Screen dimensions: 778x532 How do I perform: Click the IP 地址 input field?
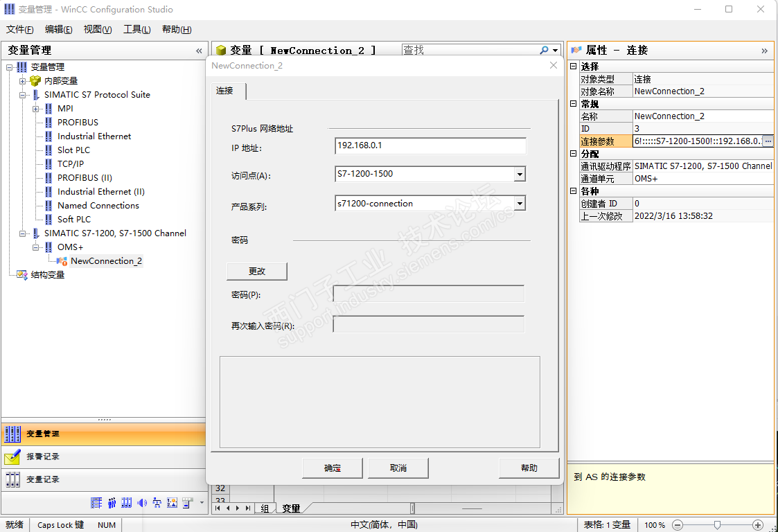pos(430,146)
